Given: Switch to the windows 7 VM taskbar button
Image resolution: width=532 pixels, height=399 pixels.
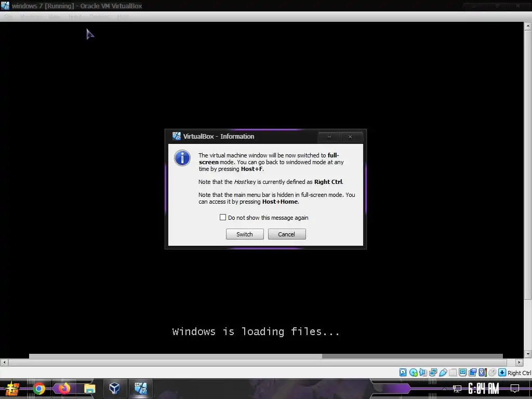Looking at the screenshot, I should click(140, 388).
